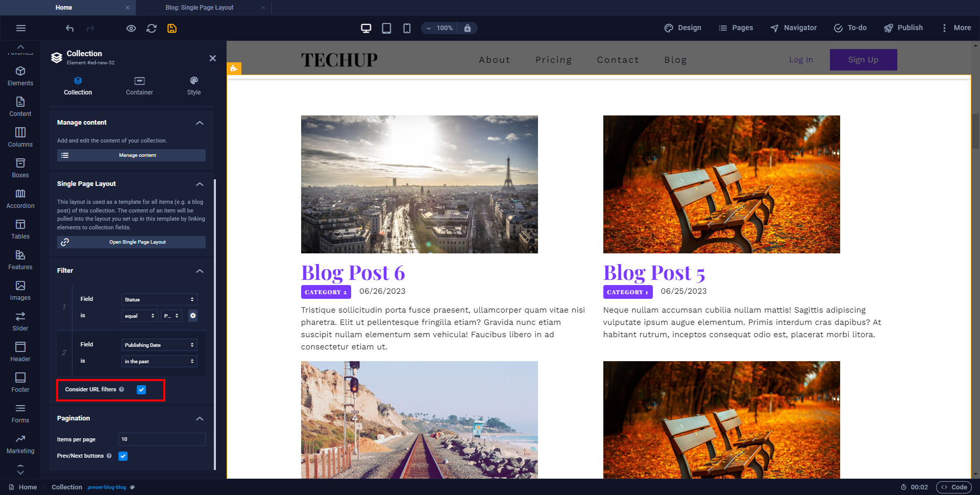
Task: Switch to the Container tab
Action: pos(139,86)
